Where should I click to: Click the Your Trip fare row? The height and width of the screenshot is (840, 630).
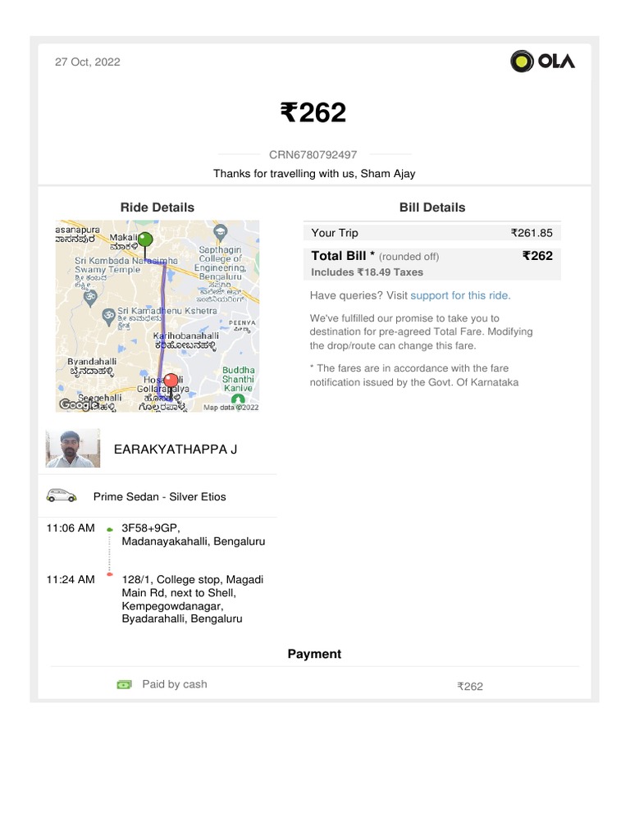[431, 233]
